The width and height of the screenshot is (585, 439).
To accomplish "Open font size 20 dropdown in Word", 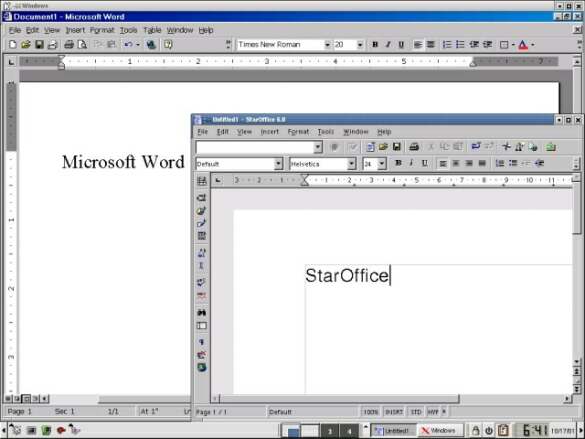I will pyautogui.click(x=360, y=45).
